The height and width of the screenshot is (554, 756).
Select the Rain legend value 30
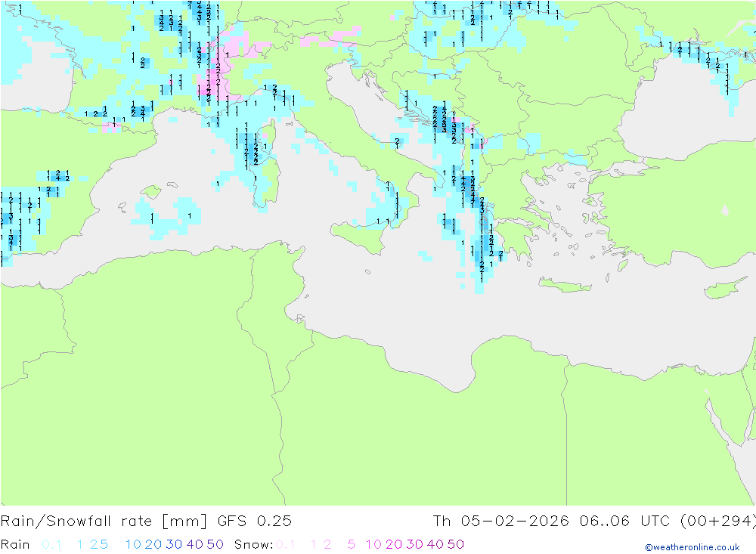click(x=174, y=544)
